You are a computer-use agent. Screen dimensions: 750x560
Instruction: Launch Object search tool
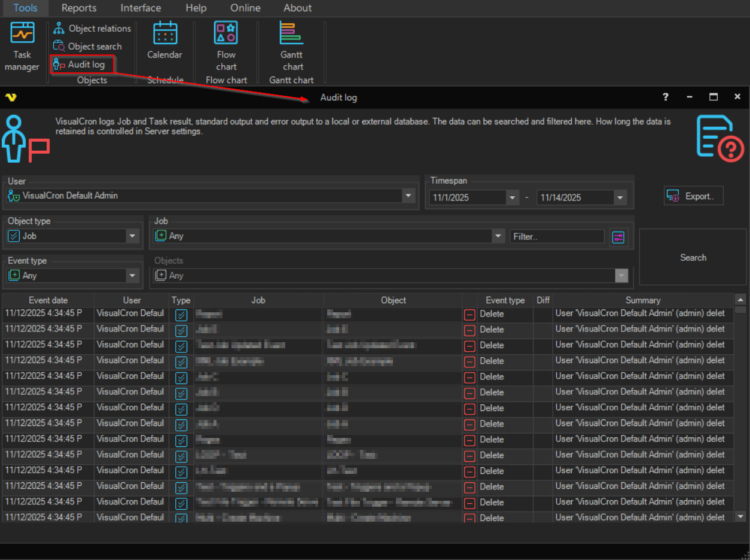(x=87, y=46)
